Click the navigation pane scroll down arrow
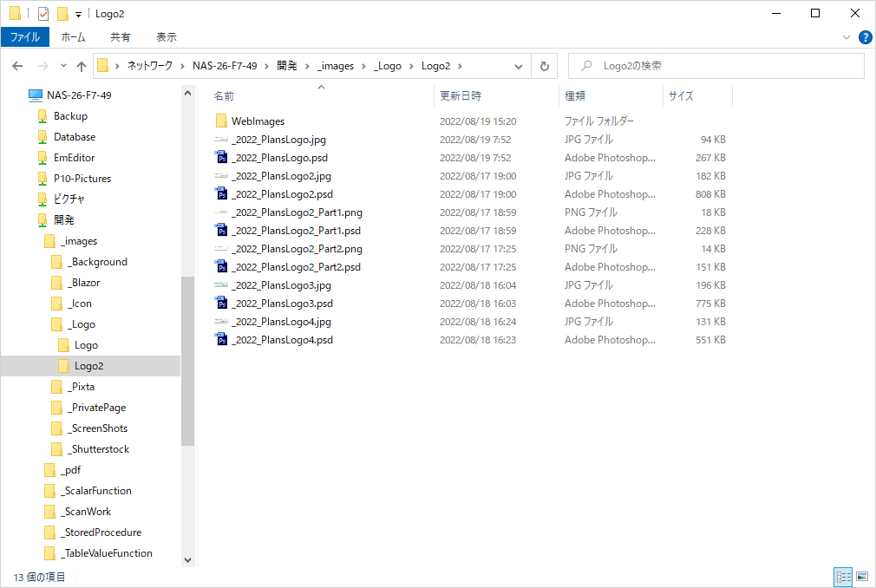Screen dimensions: 876x588 (187, 560)
